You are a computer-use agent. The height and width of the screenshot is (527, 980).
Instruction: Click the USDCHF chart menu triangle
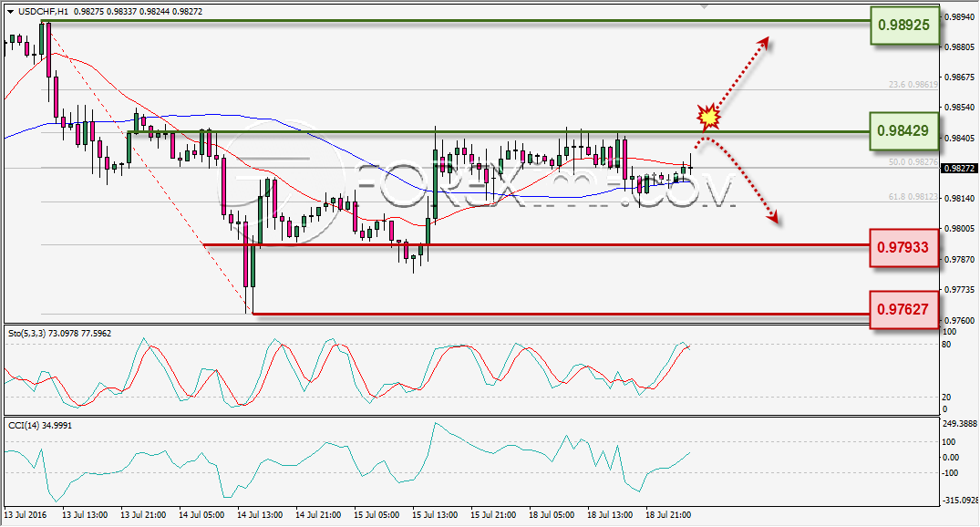point(11,12)
